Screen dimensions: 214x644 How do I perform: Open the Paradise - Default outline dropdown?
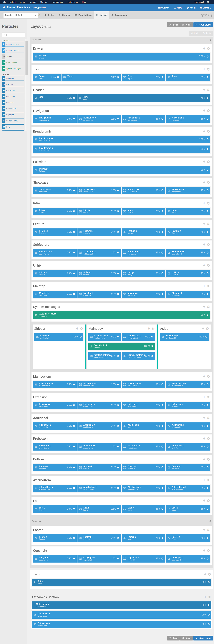coord(21,15)
